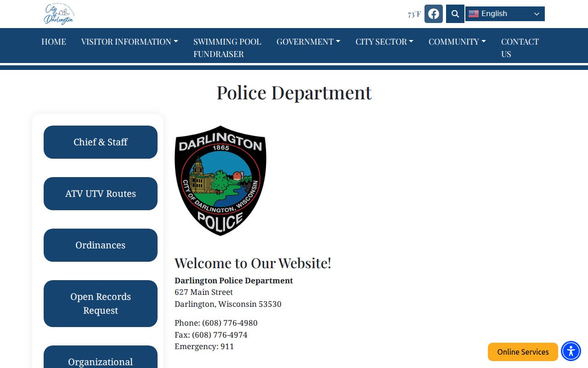Open Swimming Pool Fundraiser page
This screenshot has width=588, height=368.
pyautogui.click(x=227, y=48)
